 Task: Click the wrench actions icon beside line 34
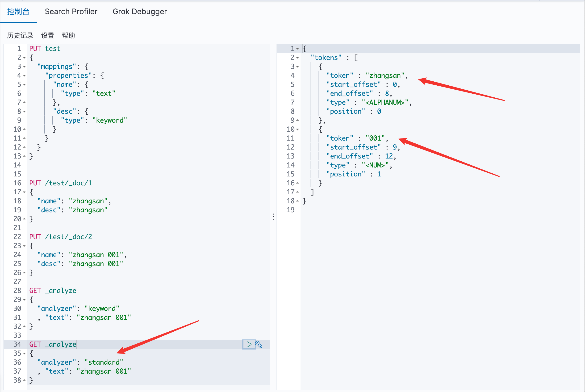(x=259, y=344)
